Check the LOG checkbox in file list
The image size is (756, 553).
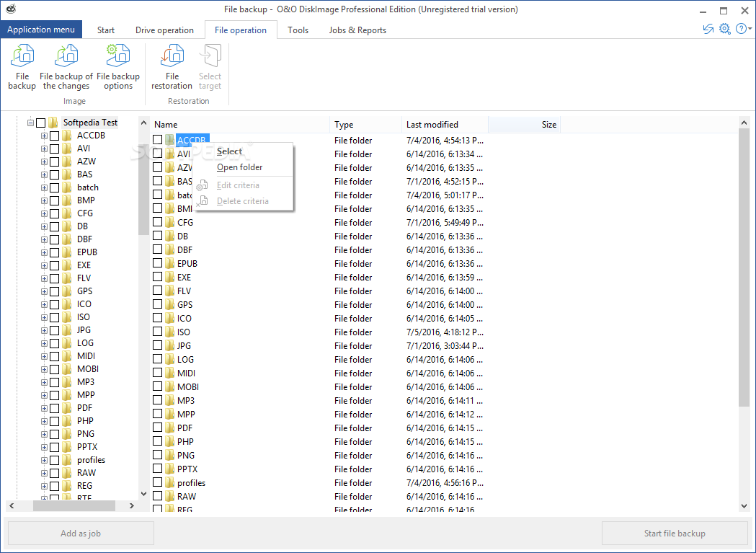pos(158,359)
